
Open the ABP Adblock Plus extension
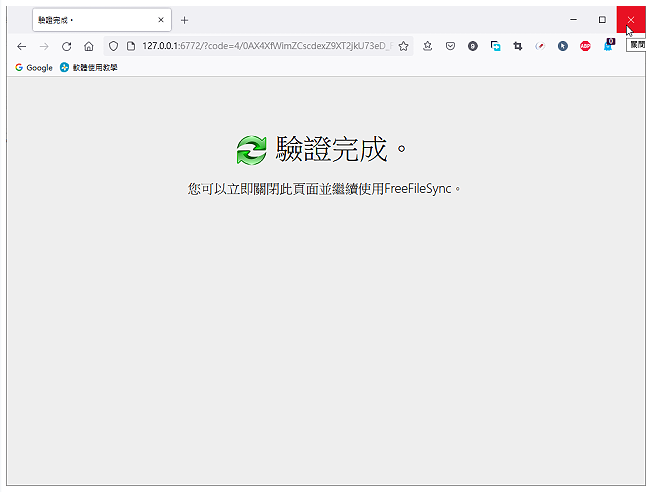coord(585,46)
